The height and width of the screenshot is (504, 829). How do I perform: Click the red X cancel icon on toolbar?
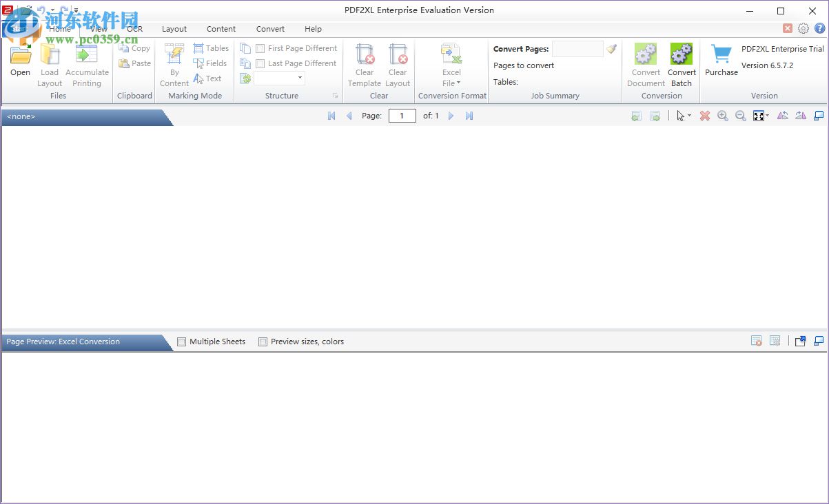(x=704, y=116)
